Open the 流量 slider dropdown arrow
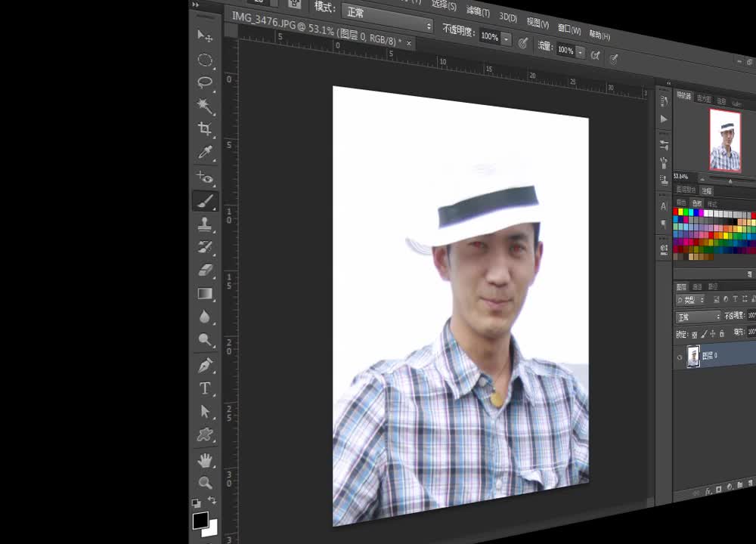Image resolution: width=756 pixels, height=544 pixels. click(581, 52)
